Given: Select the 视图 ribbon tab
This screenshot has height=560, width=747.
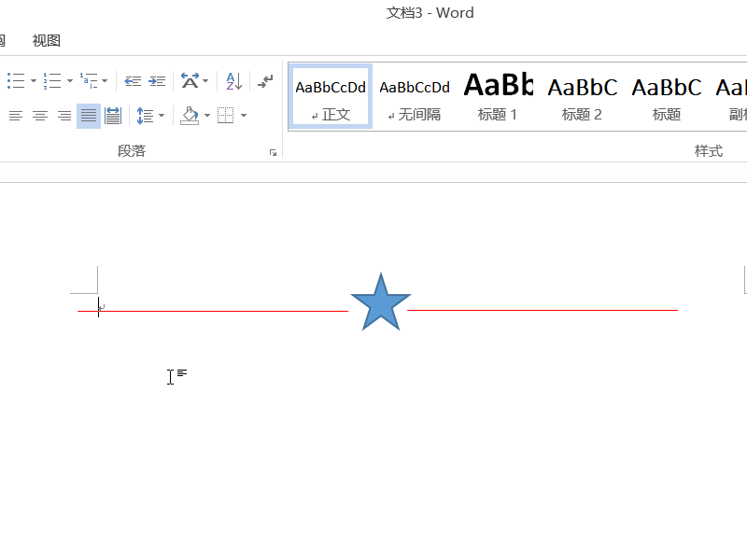Looking at the screenshot, I should [46, 41].
